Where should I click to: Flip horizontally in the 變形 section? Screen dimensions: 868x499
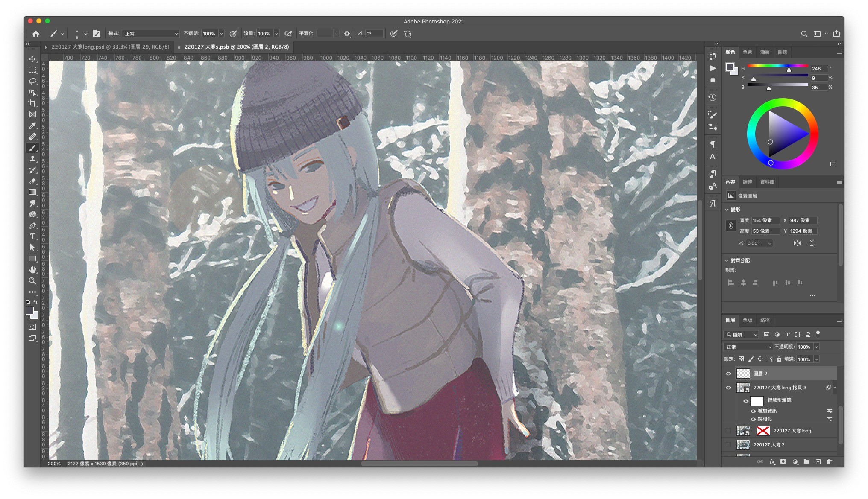point(797,243)
